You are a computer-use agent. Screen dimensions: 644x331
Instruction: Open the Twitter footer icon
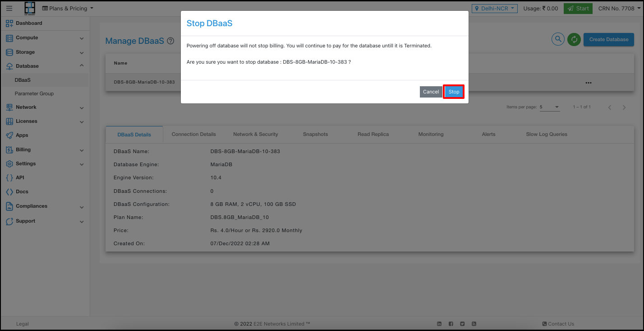[462, 324]
